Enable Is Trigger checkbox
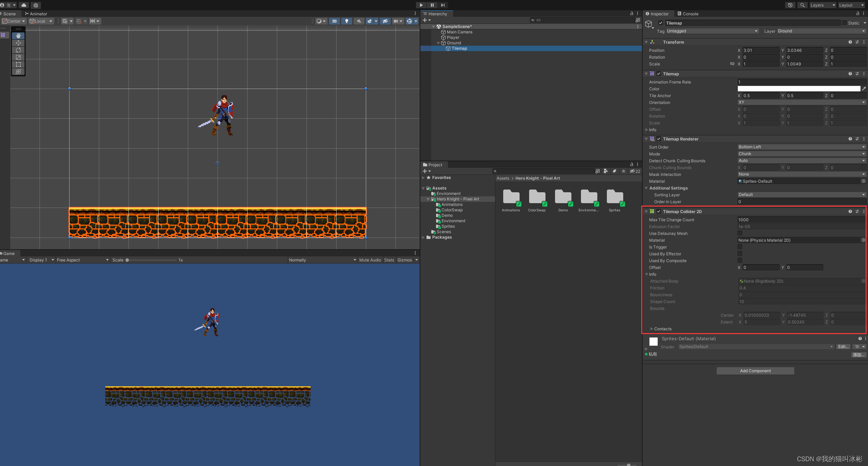Screen dimensions: 868x466 coord(740,247)
